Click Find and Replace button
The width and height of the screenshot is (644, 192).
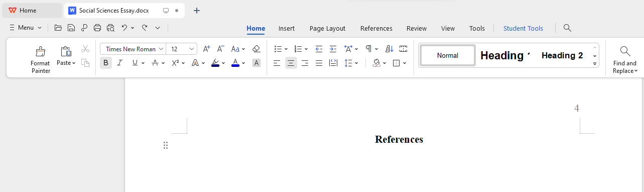625,59
